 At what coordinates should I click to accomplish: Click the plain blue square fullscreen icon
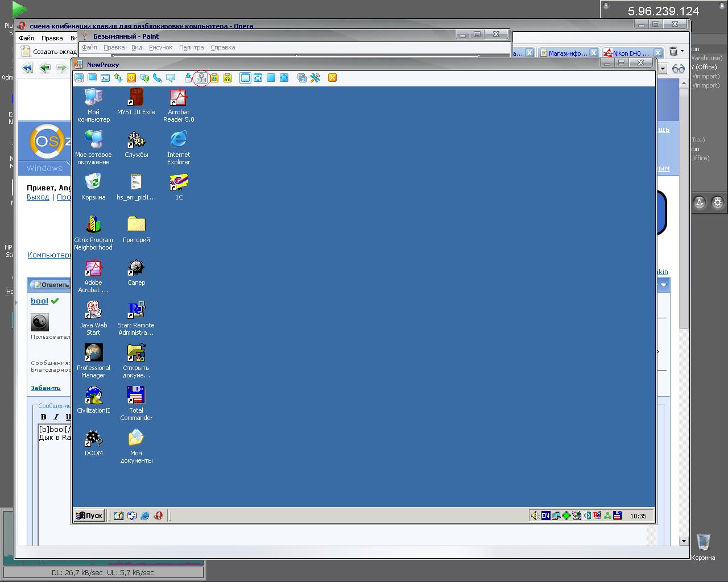(271, 78)
